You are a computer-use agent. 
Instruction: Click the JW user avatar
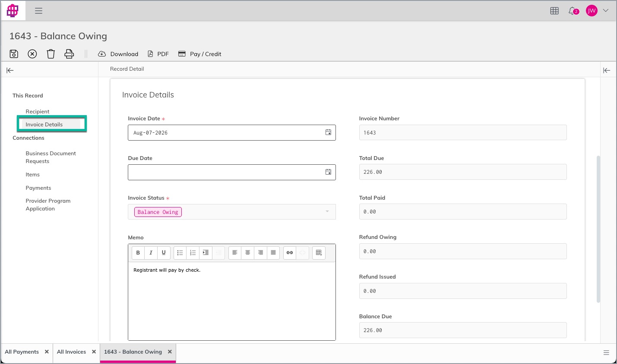(592, 11)
